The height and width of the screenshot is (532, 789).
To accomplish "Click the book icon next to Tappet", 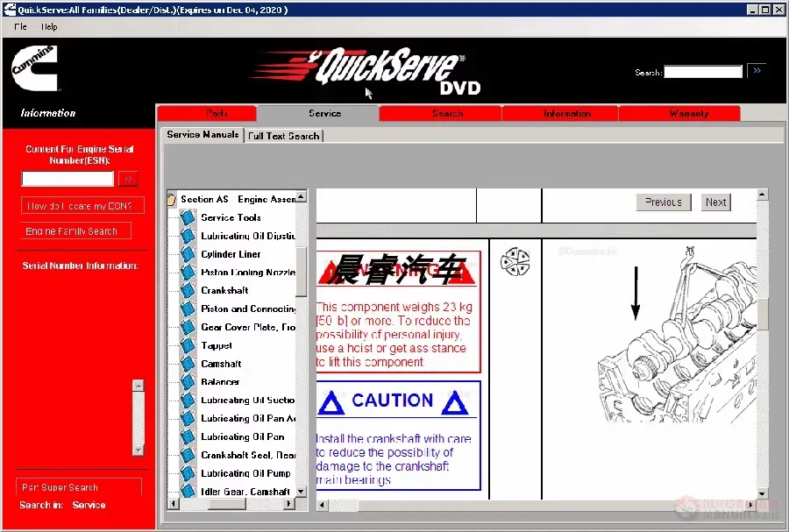I will tap(188, 345).
